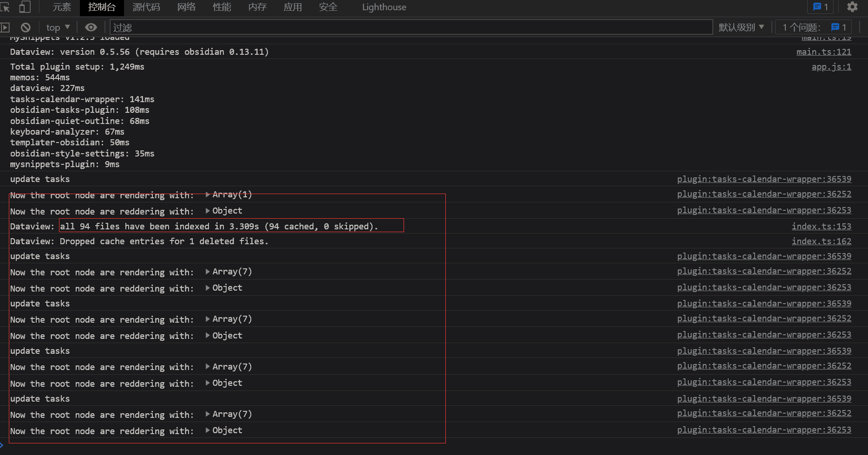868x455 pixels.
Task: Open the 应用 tab
Action: coord(293,7)
